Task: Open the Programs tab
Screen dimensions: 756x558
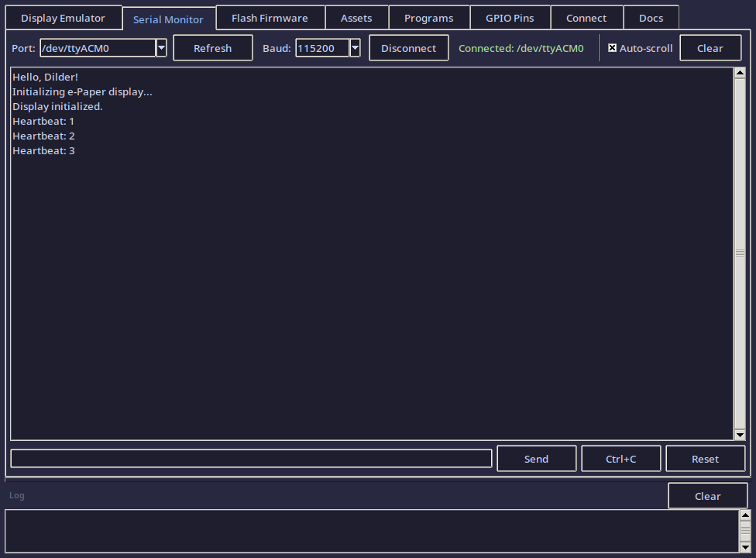Action: [428, 17]
